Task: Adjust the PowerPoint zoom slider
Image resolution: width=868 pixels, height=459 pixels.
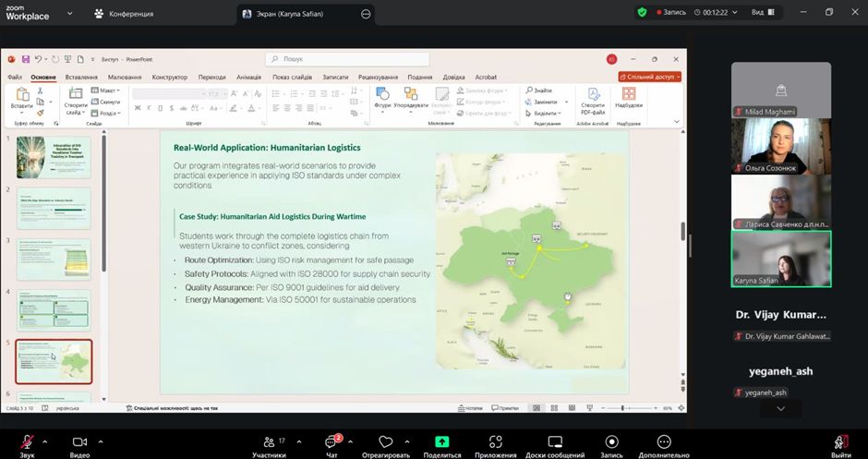Action: pos(623,407)
